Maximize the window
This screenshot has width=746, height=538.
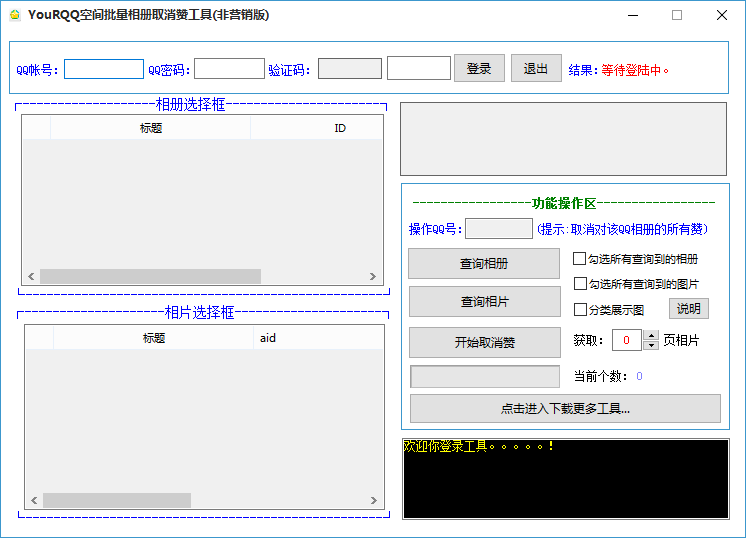coord(677,15)
